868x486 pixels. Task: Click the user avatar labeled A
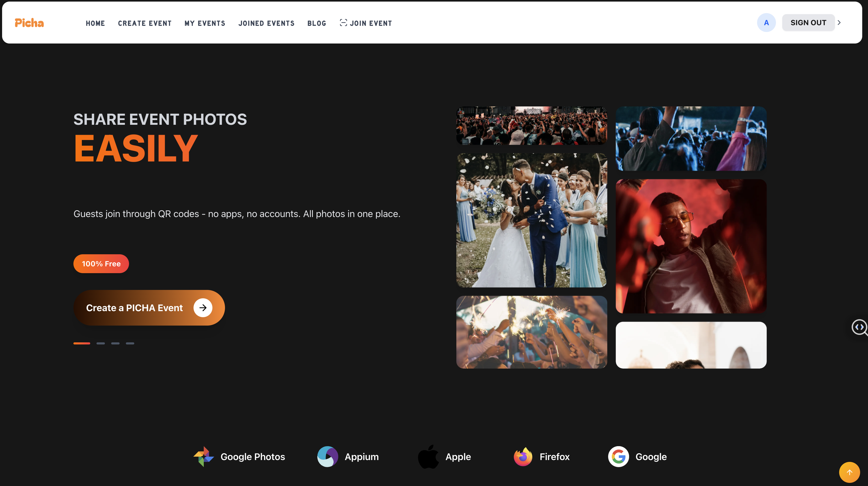point(766,23)
